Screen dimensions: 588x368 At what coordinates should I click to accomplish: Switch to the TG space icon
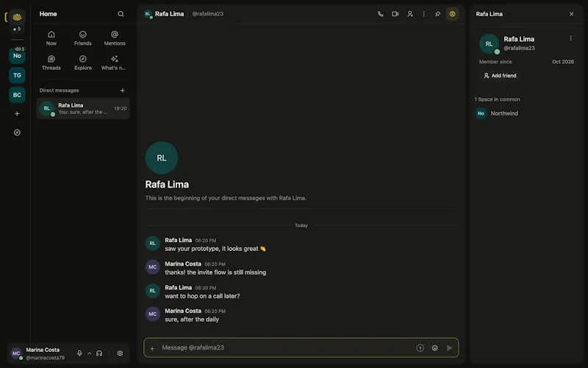17,75
